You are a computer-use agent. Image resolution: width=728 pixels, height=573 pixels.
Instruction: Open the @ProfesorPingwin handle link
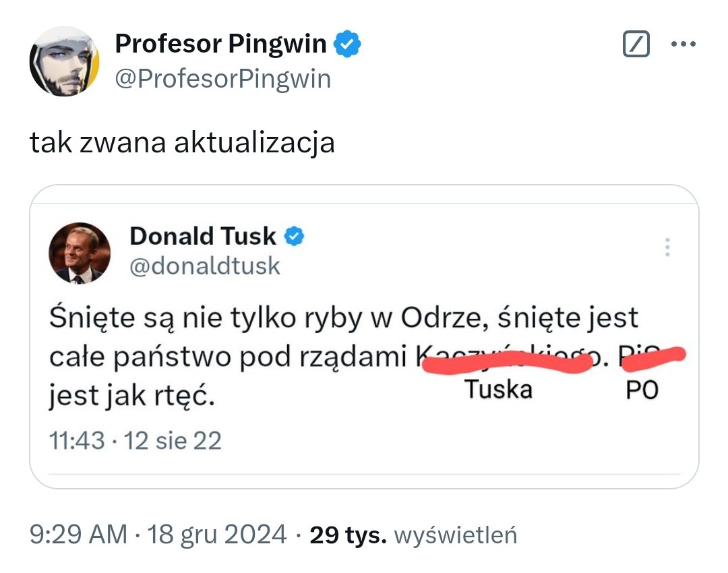(x=223, y=80)
